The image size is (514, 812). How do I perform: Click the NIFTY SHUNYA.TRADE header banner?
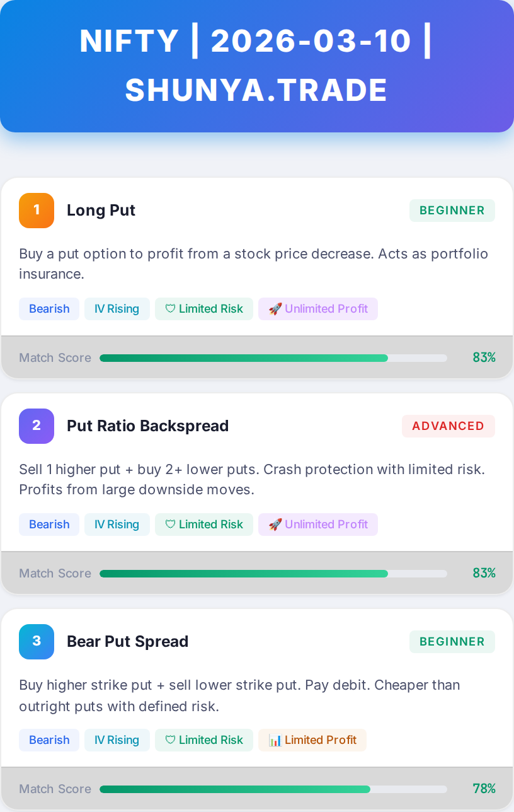coord(257,66)
